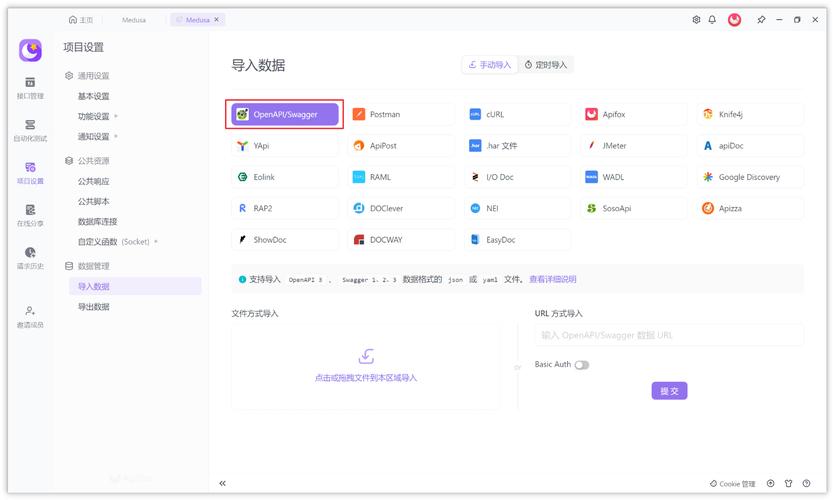Close the active Medusa tab

[x=217, y=20]
